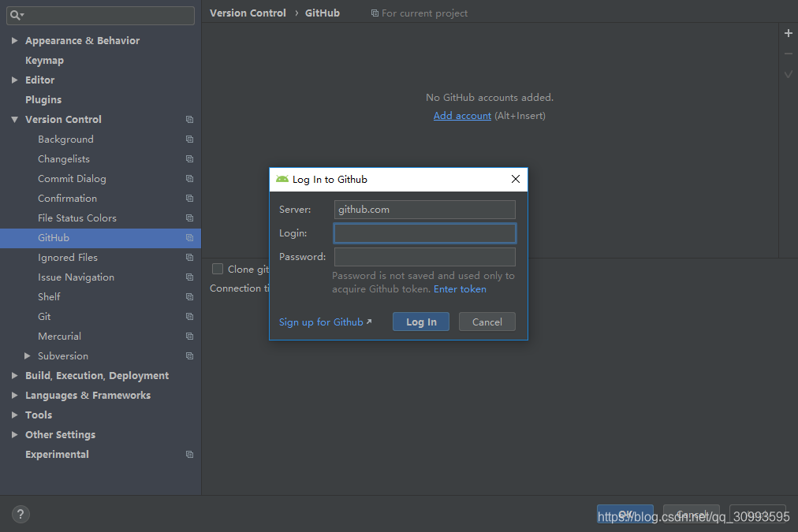Image resolution: width=798 pixels, height=532 pixels.
Task: Click the Android icon in login dialog title
Action: coord(282,179)
